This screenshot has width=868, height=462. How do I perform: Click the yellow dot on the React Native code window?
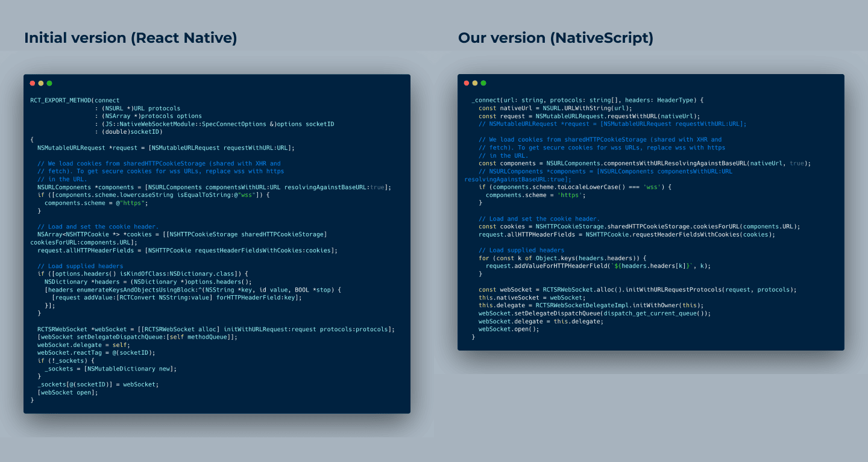pos(41,83)
